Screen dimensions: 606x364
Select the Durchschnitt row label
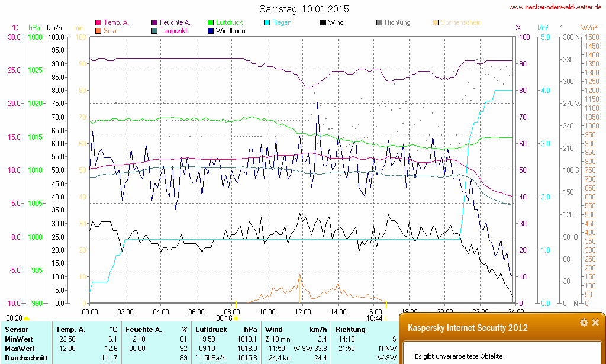coord(26,357)
